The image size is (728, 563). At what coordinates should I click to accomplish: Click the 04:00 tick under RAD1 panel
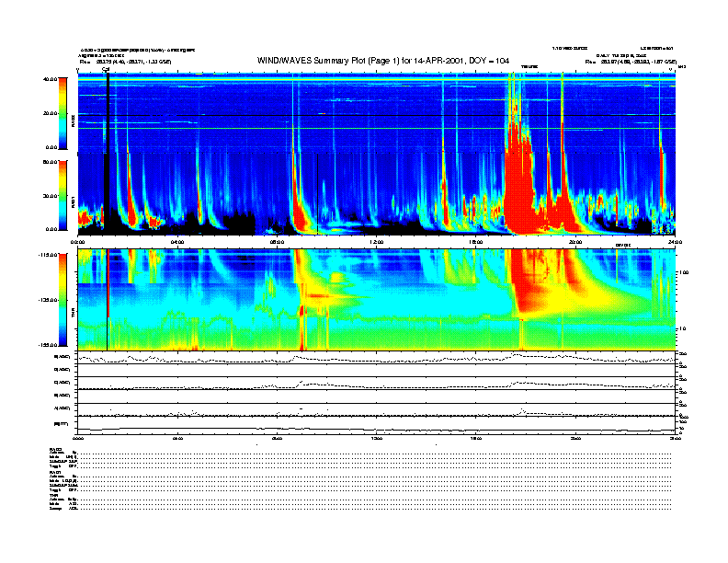click(177, 242)
